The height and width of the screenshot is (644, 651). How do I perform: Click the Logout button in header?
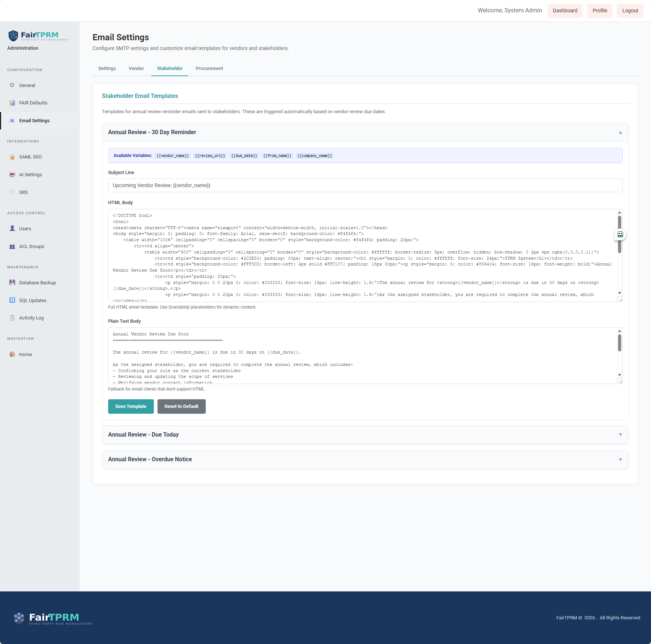630,11
